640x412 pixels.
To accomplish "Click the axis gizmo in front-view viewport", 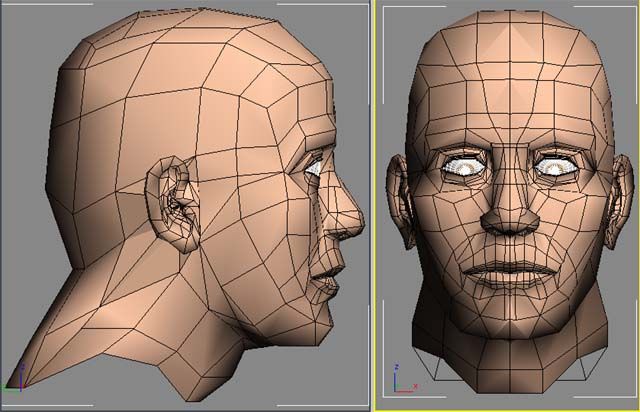I will click(405, 379).
